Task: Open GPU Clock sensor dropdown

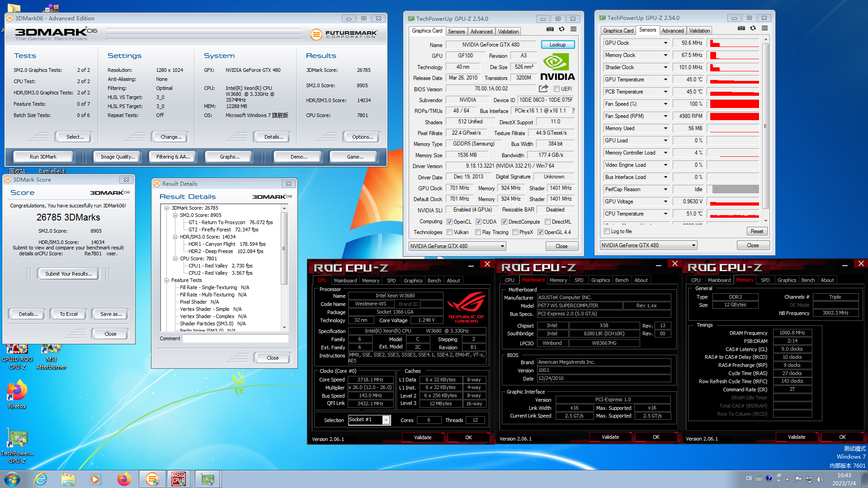Action: point(665,43)
